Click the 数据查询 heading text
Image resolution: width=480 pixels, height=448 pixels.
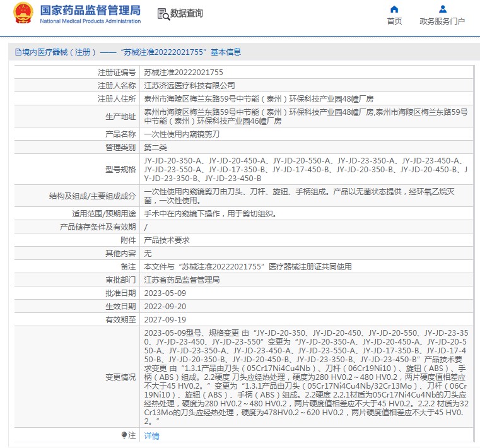coord(187,13)
